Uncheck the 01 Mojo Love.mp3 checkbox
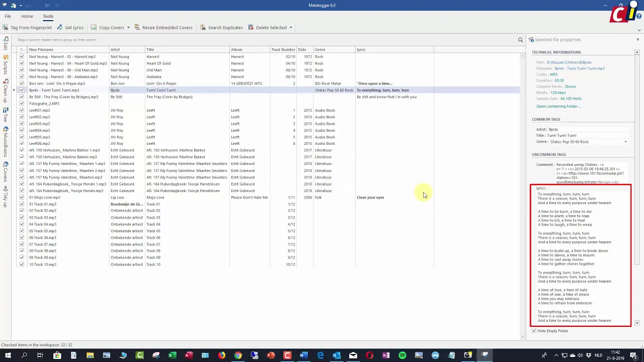The height and width of the screenshot is (362, 644). point(22,198)
